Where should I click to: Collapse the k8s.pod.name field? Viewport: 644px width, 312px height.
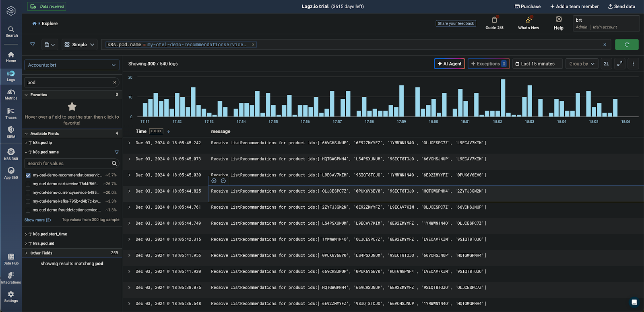tap(26, 152)
